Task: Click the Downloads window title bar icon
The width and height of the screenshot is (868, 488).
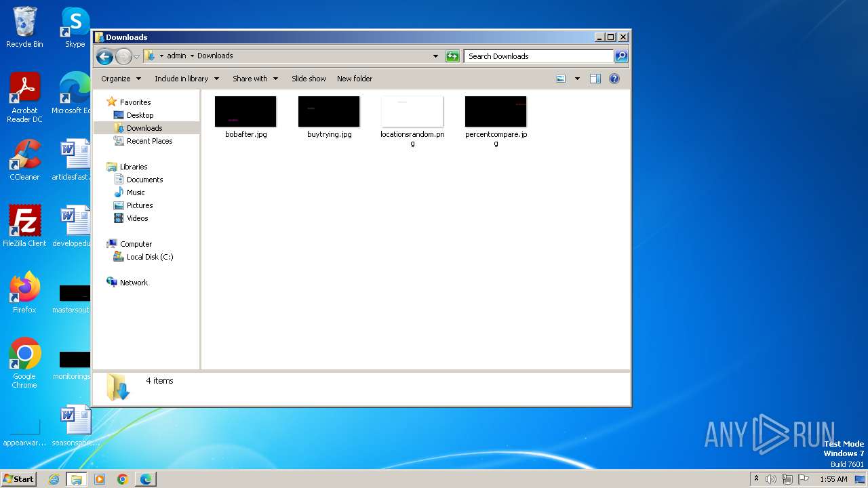Action: 100,37
